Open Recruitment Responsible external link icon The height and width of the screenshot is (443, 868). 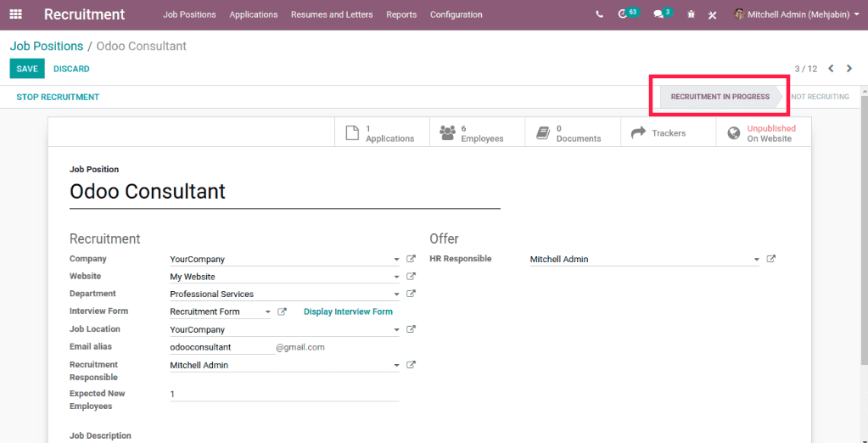click(411, 365)
